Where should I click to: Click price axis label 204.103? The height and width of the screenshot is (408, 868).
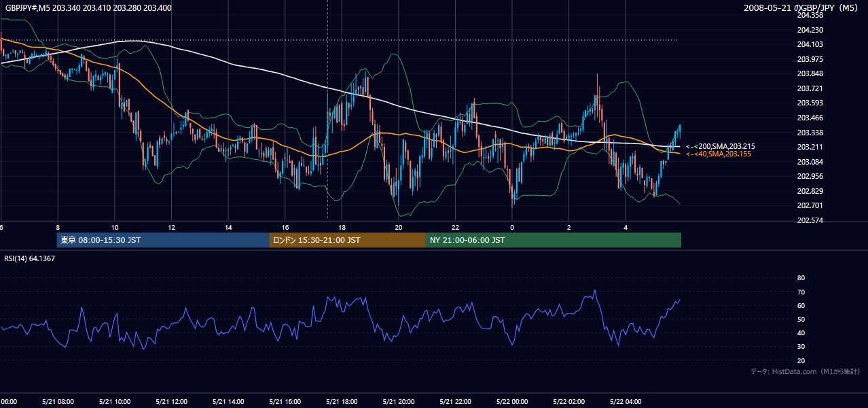coord(810,44)
